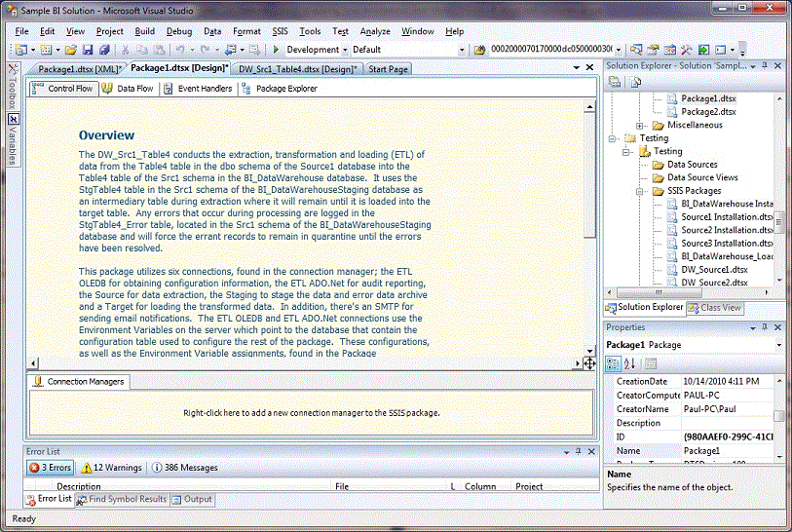Save the current package with the disk icon
Viewport: 792px width, 532px height.
tap(88, 50)
